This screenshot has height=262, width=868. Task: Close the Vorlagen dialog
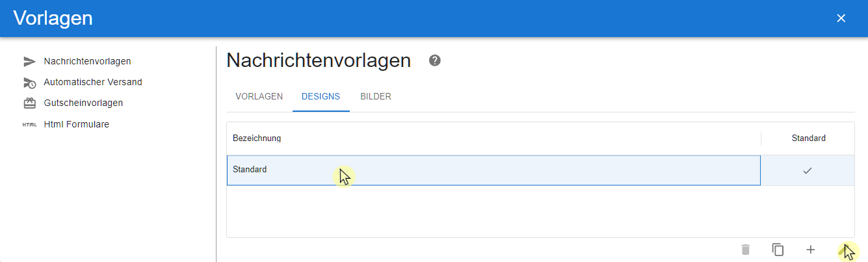841,18
